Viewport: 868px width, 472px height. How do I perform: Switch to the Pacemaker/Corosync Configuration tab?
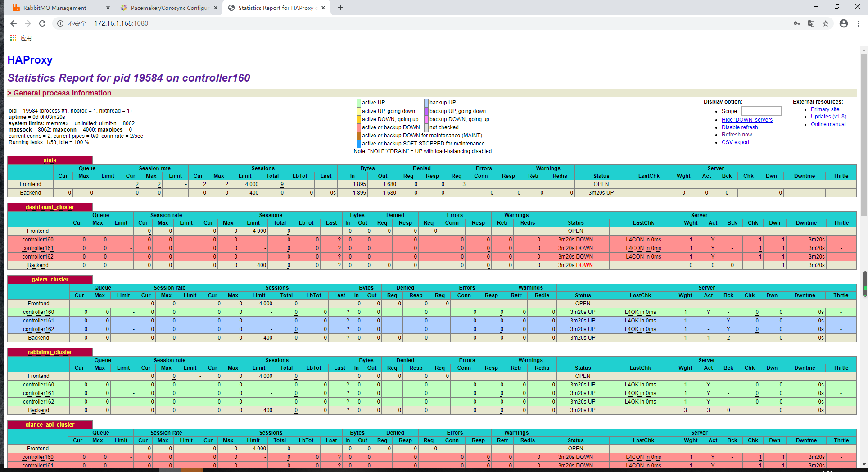(x=167, y=8)
